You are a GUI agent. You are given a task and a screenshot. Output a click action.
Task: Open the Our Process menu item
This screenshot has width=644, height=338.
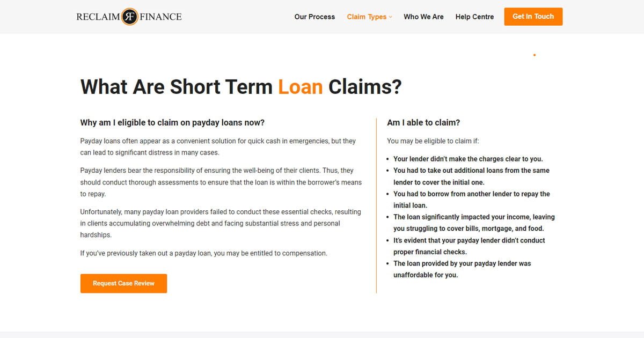(314, 17)
